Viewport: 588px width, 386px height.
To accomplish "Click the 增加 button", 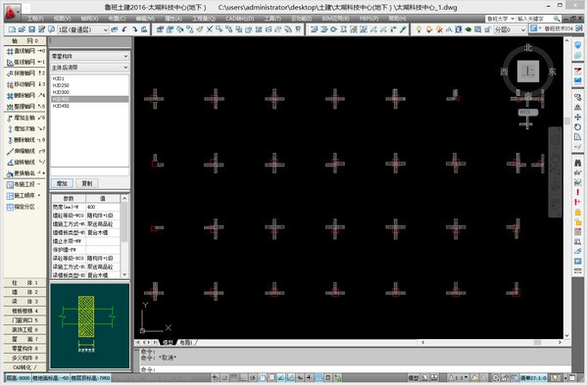I will coord(62,183).
